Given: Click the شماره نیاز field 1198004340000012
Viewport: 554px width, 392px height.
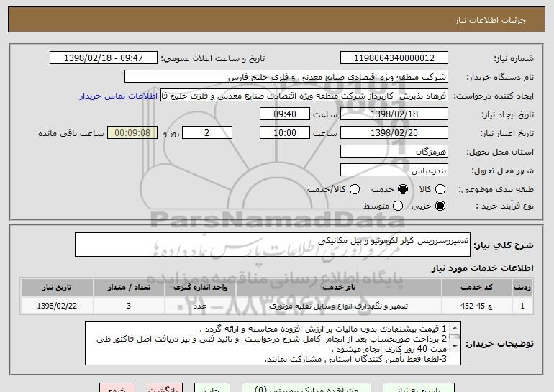Looking at the screenshot, I should coord(394,58).
